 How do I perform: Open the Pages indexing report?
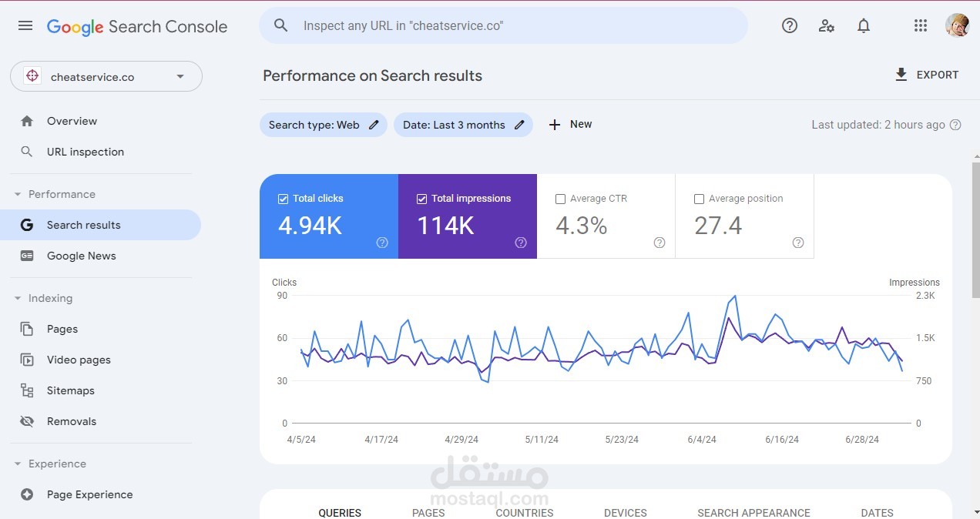click(x=61, y=329)
